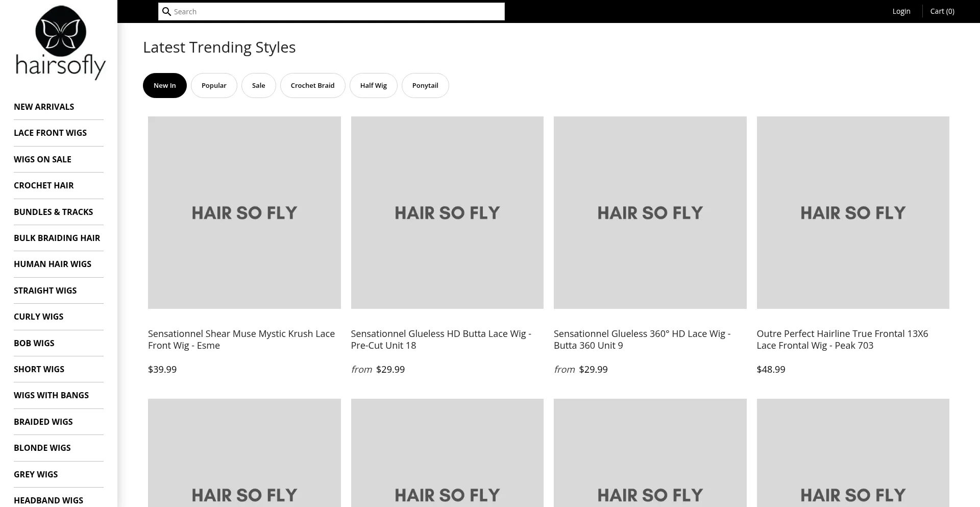Open Glueless 360° Butta 360 Unit 9 thumbnail
The width and height of the screenshot is (980, 507).
point(650,212)
